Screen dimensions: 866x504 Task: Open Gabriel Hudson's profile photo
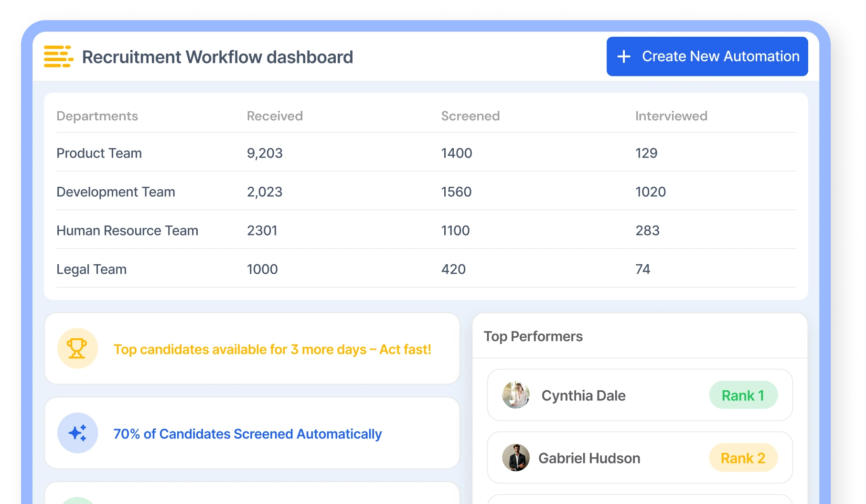516,458
